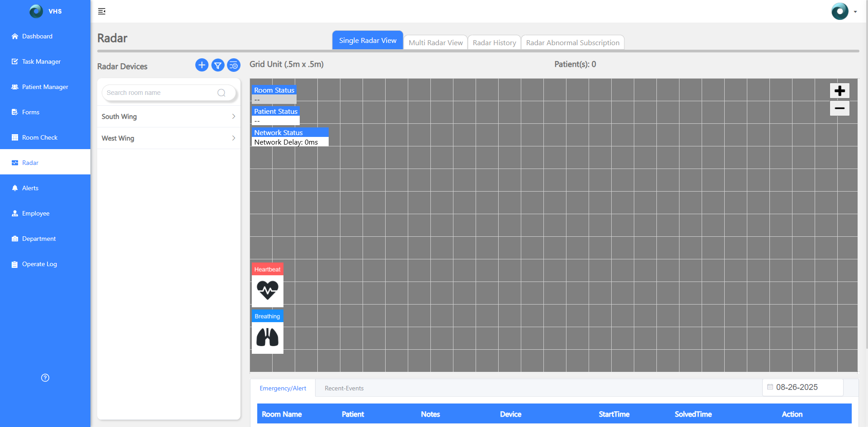Go to Patient Manager in the sidebar
Screen dimensions: 868x427
tap(45, 87)
